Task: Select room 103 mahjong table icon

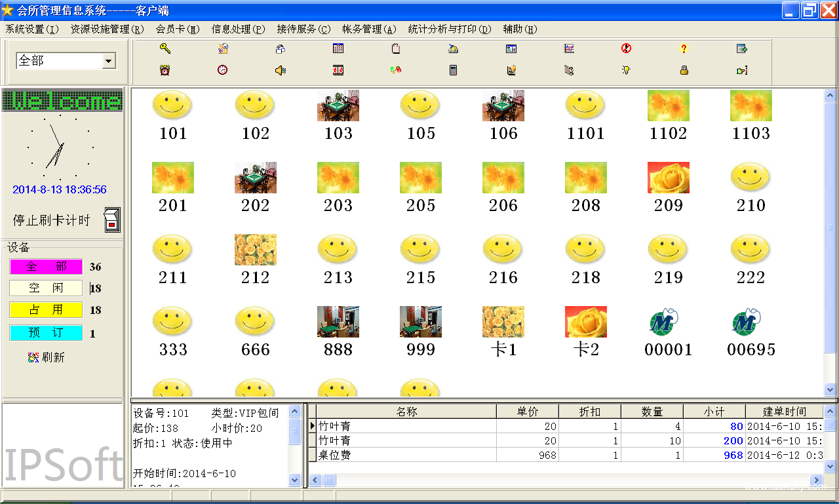Action: 338,105
